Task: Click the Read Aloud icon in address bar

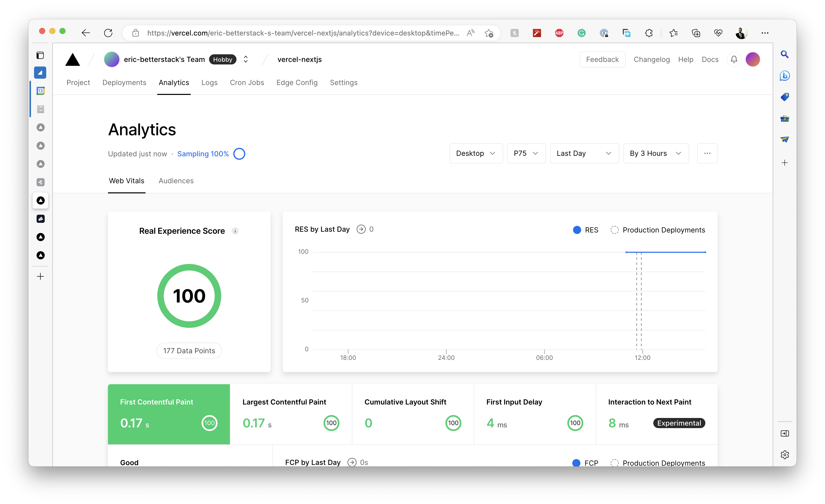Action: click(470, 33)
